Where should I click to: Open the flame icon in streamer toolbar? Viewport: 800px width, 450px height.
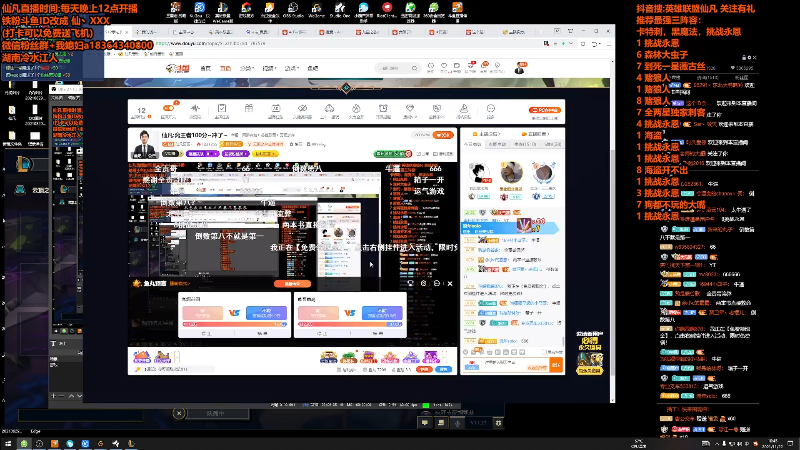(x=356, y=108)
